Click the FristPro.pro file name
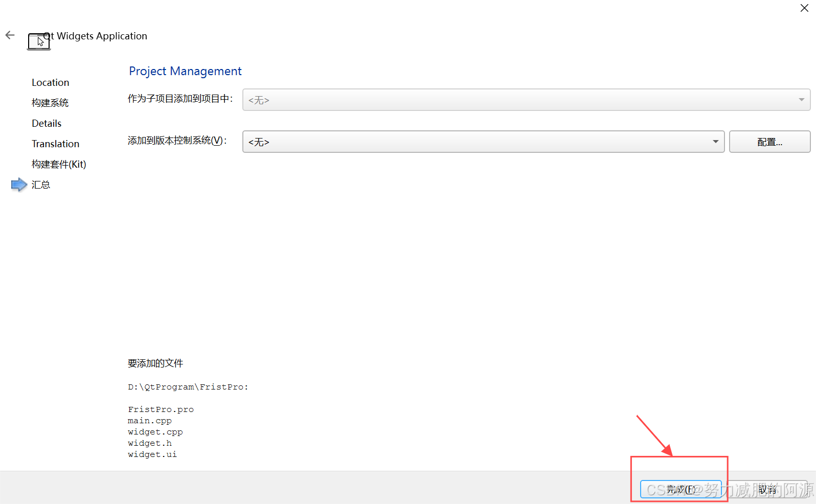 pyautogui.click(x=161, y=409)
